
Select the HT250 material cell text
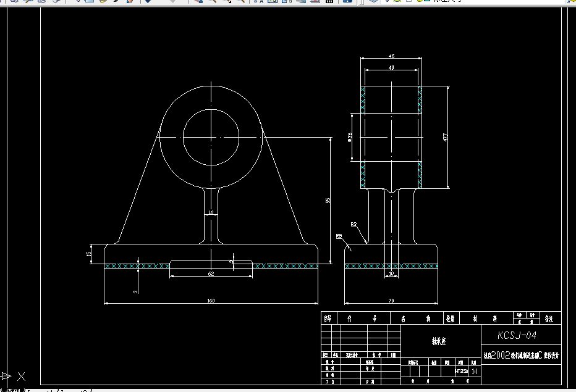(462, 371)
